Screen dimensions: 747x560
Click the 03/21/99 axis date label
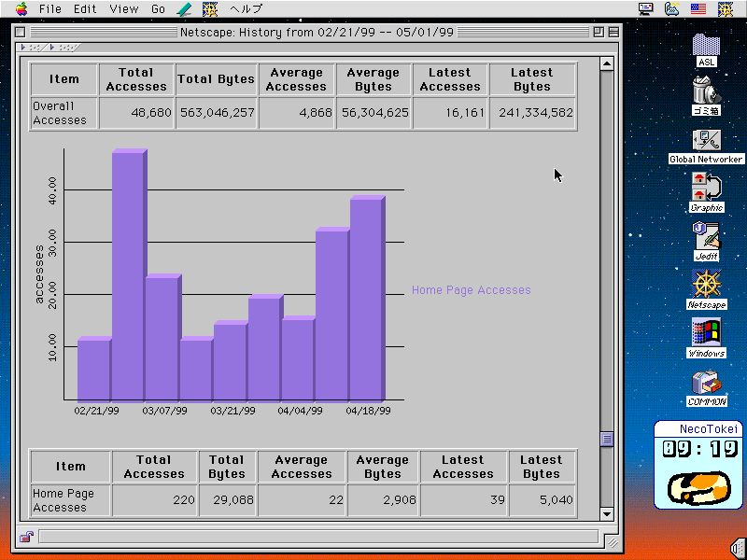pos(233,411)
